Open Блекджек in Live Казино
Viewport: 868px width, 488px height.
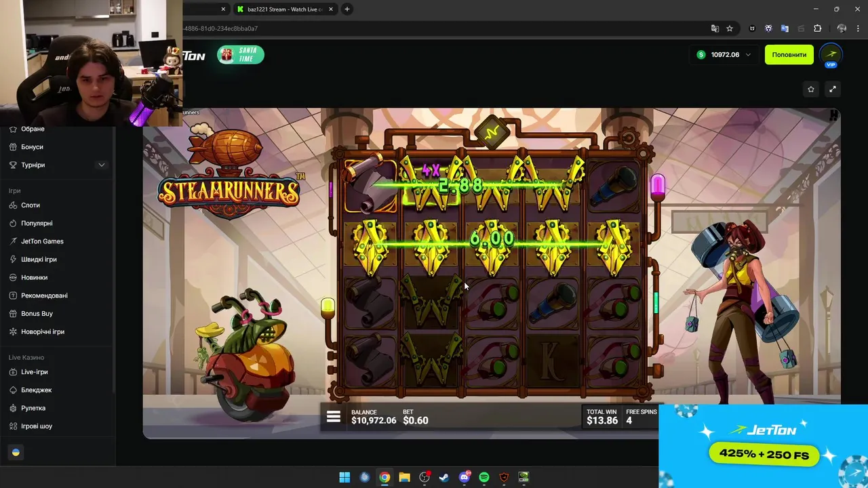(37, 390)
